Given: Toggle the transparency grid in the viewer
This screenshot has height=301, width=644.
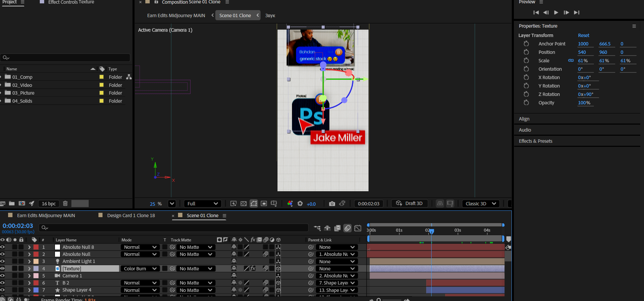Looking at the screenshot, I should point(243,204).
